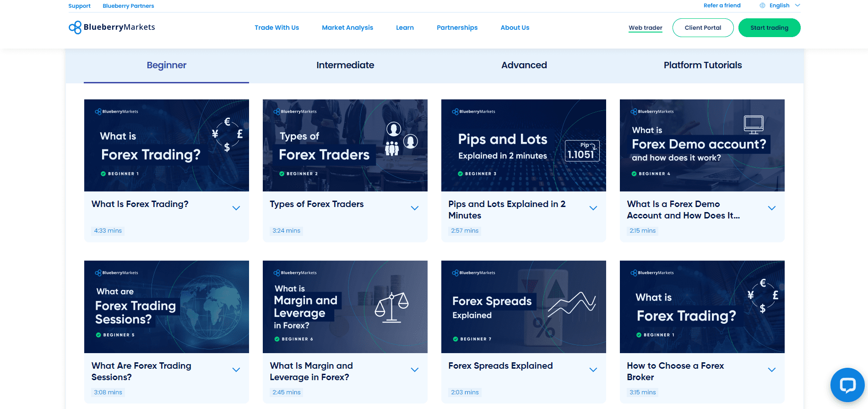Click the Support link
Image resolution: width=868 pixels, height=409 pixels.
79,6
